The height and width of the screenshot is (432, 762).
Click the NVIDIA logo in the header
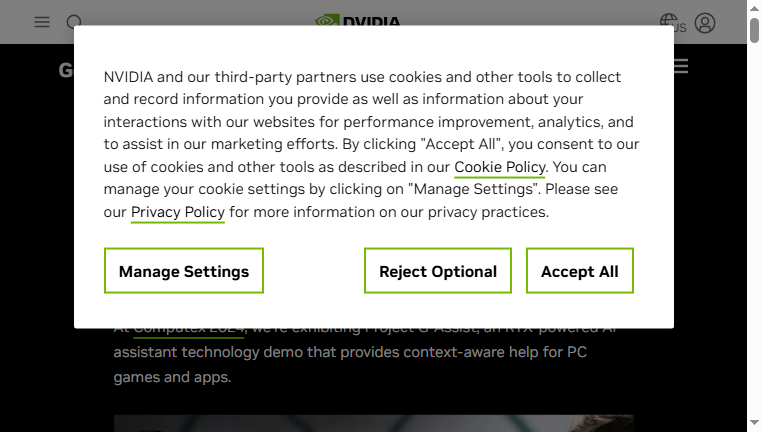coord(358,20)
